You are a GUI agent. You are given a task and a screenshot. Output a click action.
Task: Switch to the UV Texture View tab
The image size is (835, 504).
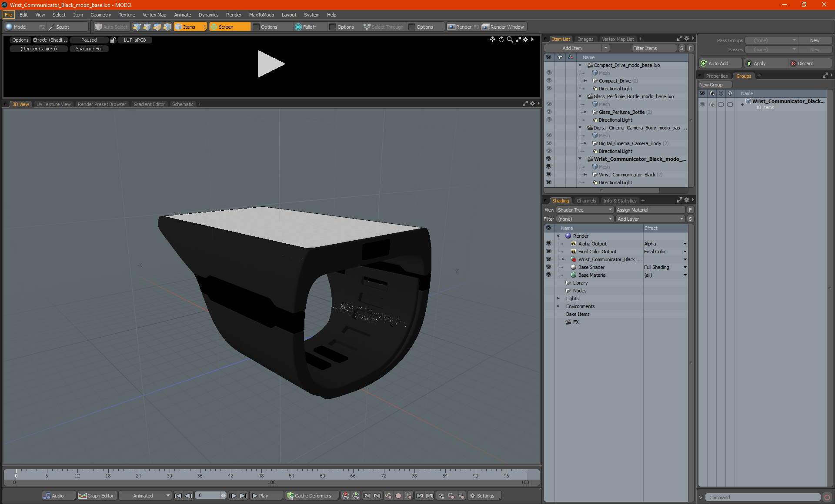tap(53, 104)
